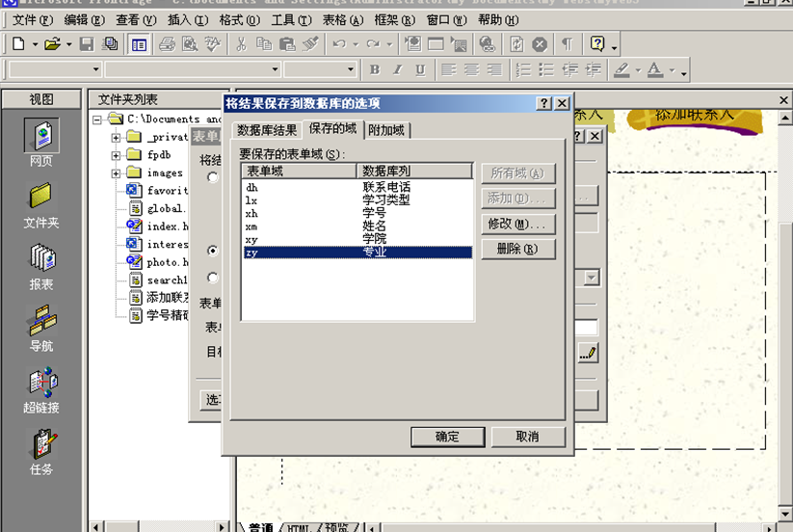The width and height of the screenshot is (793, 532).
Task: Toggle Center alignment button
Action: coord(471,69)
